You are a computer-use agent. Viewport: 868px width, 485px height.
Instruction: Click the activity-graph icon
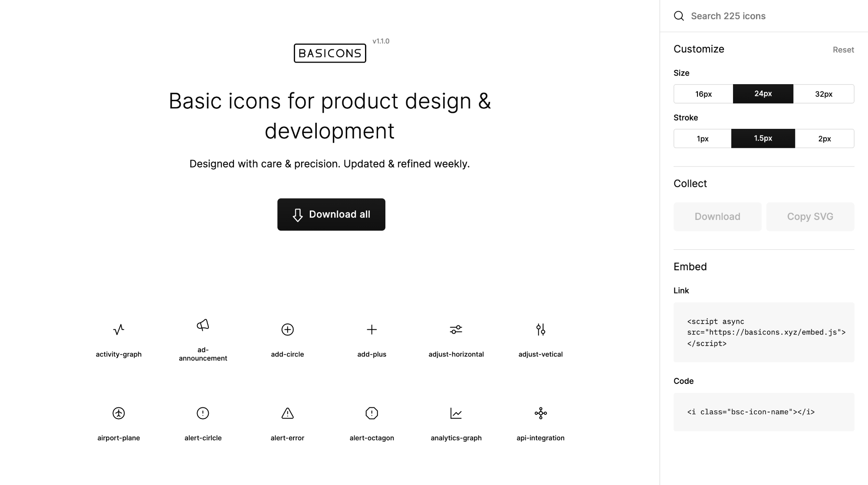[x=118, y=330]
